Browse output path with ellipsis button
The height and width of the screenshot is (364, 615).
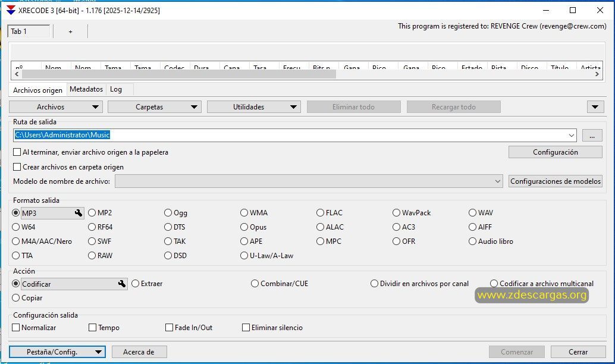tap(592, 136)
